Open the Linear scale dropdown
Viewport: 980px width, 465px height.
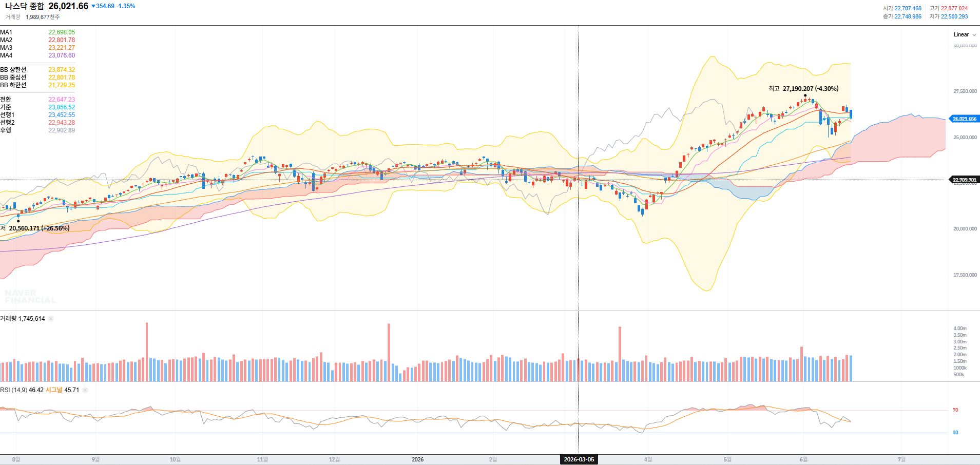tap(965, 35)
